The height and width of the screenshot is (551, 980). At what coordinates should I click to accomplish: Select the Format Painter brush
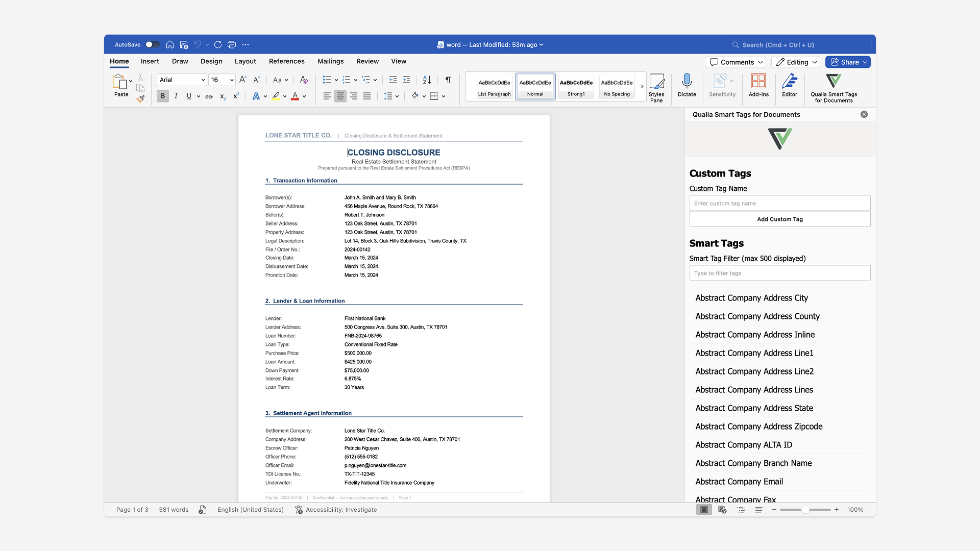(x=140, y=99)
